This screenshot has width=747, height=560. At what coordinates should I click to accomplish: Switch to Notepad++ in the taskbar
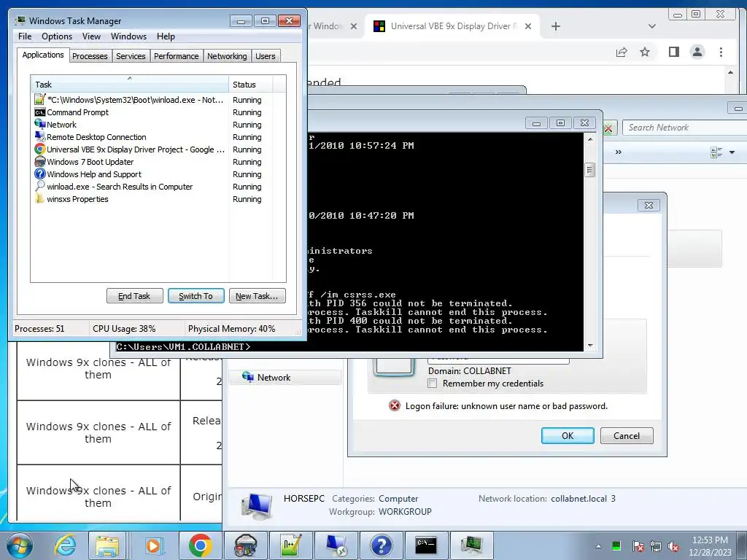[x=290, y=545]
